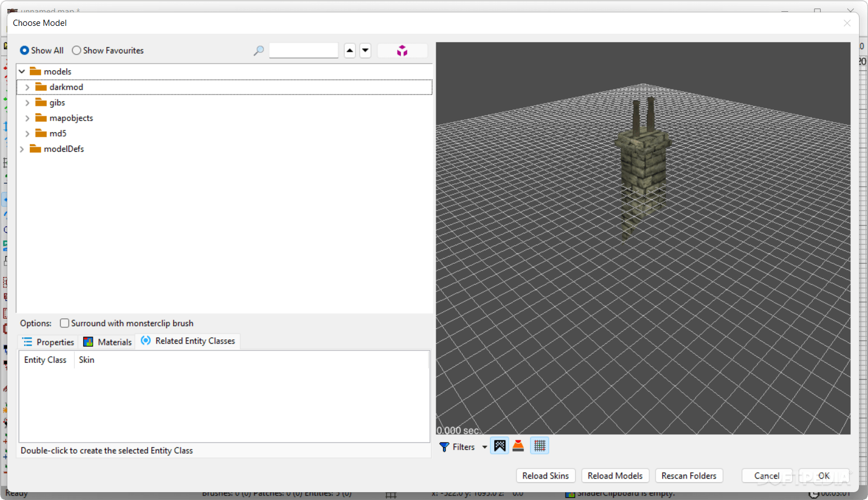Click the Filters funnel button
This screenshot has width=868, height=500.
coord(457,447)
